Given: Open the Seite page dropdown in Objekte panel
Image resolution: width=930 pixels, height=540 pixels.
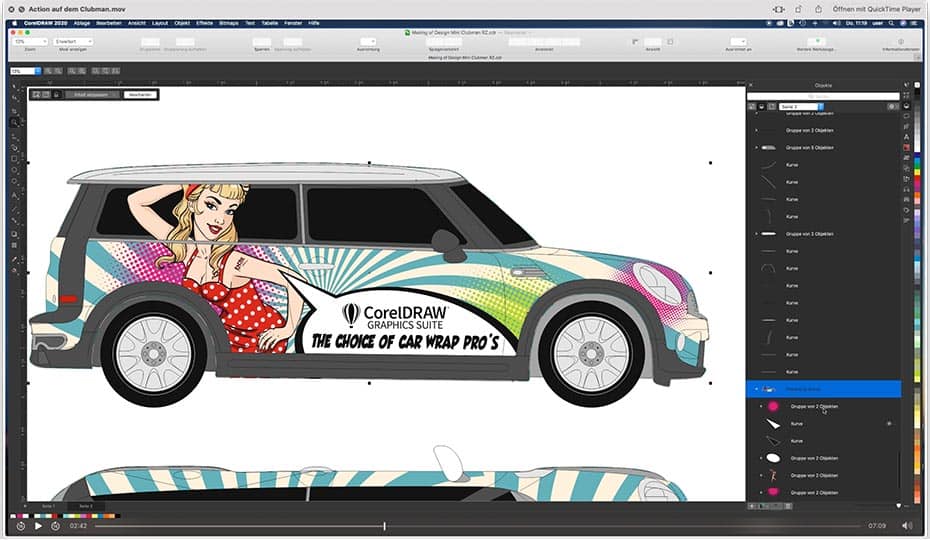Looking at the screenshot, I should [801, 106].
